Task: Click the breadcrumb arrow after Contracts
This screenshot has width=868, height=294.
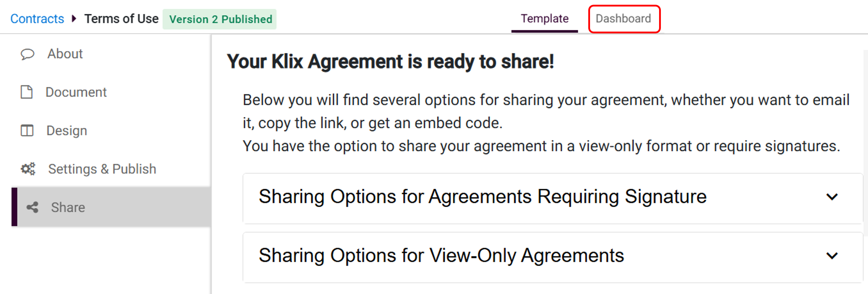Action: point(74,19)
